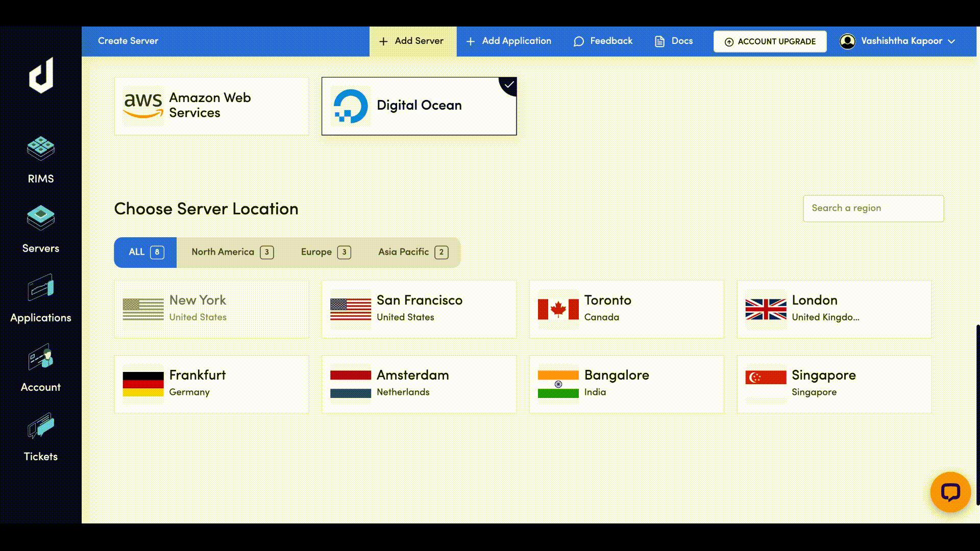The height and width of the screenshot is (551, 980).
Task: Click the faded New York flag
Action: pyautogui.click(x=143, y=309)
